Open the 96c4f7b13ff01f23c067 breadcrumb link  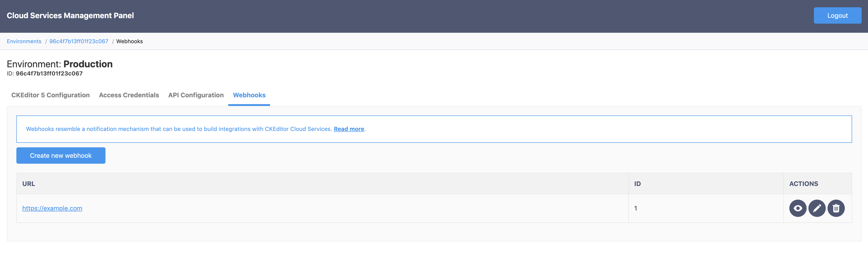[x=79, y=41]
